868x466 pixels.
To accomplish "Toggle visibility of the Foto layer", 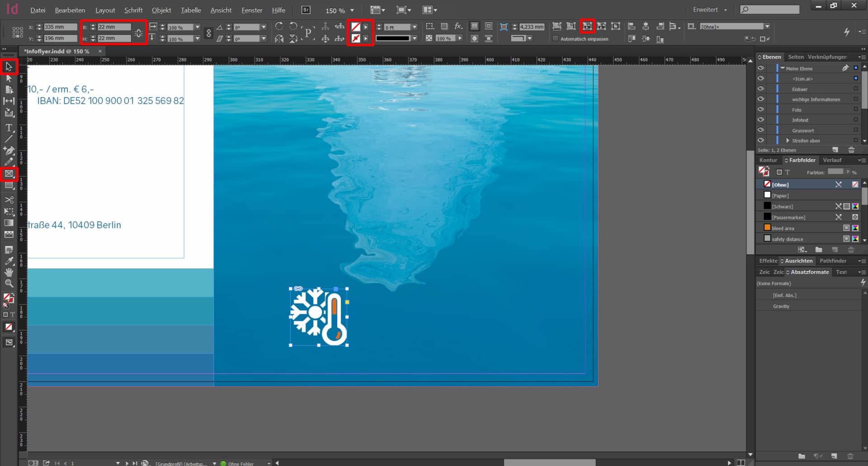I will [761, 110].
